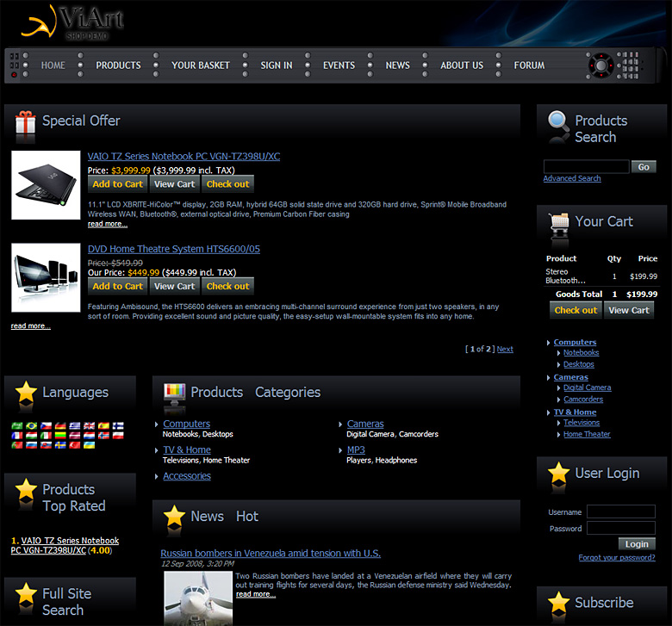Open the NEWS navigation item
Image resolution: width=672 pixels, height=626 pixels.
click(398, 65)
